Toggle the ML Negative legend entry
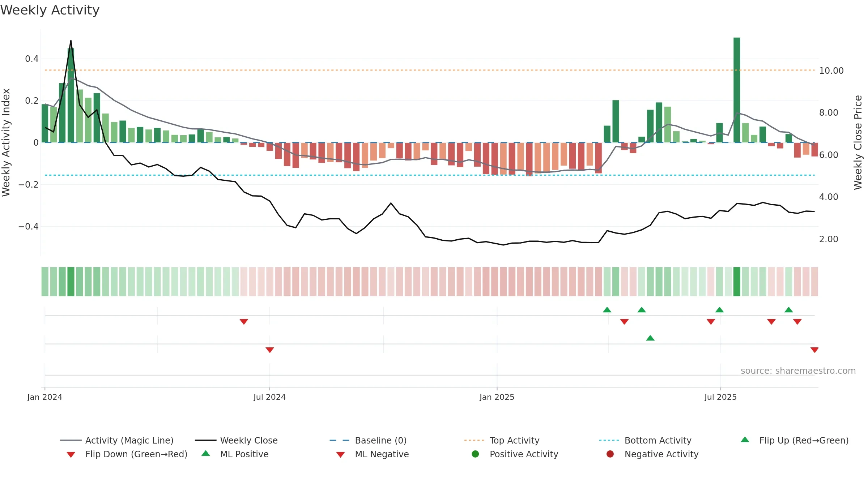The width and height of the screenshot is (868, 488). (373, 454)
